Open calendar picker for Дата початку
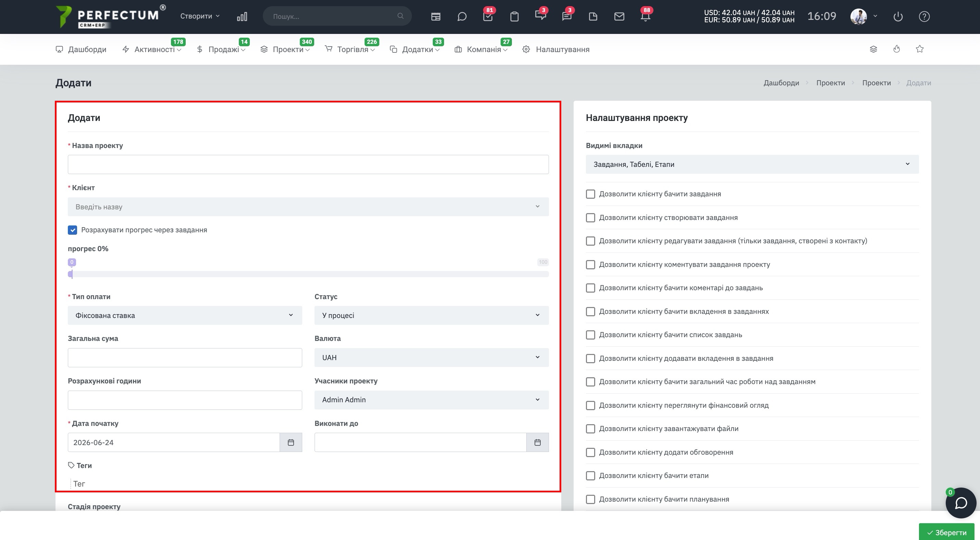 point(291,442)
